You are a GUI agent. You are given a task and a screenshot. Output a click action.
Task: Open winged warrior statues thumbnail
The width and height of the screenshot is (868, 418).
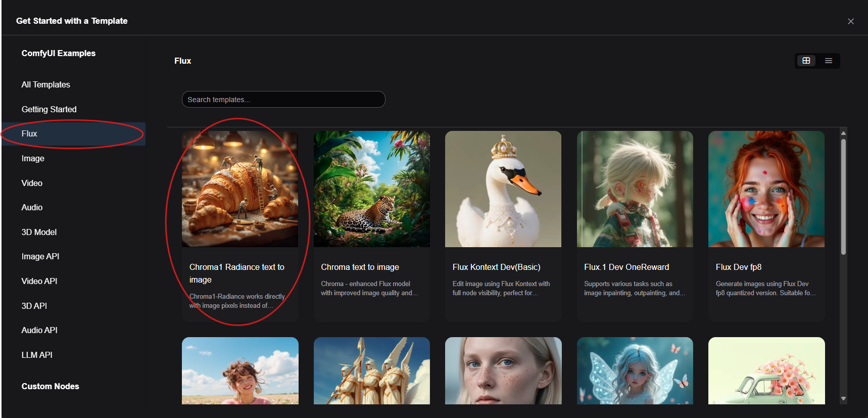click(x=372, y=370)
